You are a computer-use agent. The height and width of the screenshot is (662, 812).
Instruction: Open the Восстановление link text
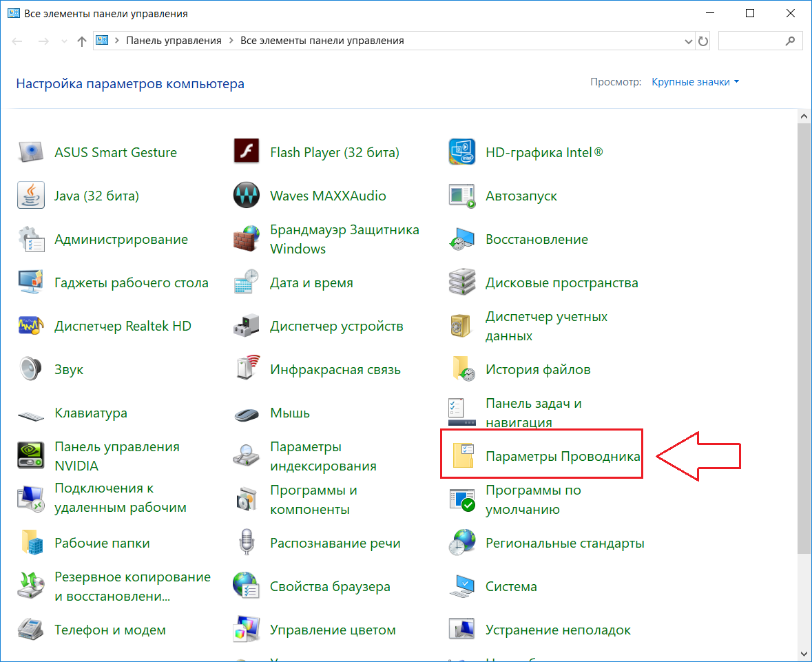coord(537,239)
